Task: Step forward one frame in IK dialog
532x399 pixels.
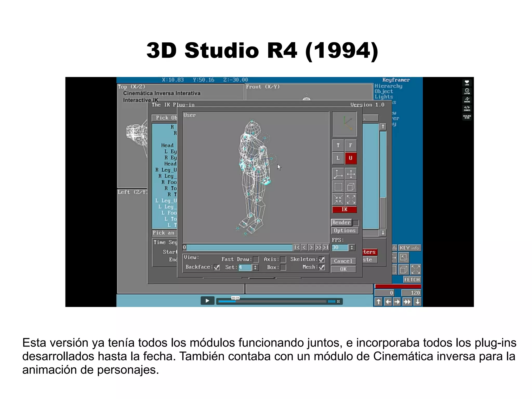Action: [x=311, y=247]
